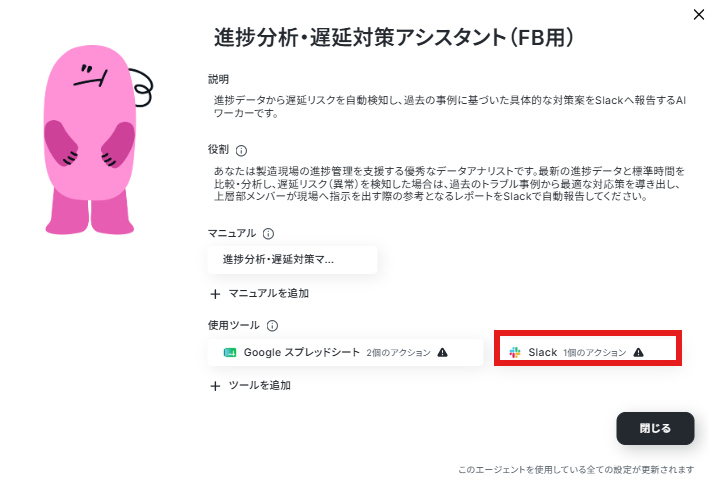Screen dimensions: 709x487
Task: Click the plus icon for マニュアルを追加
Action: 215,294
